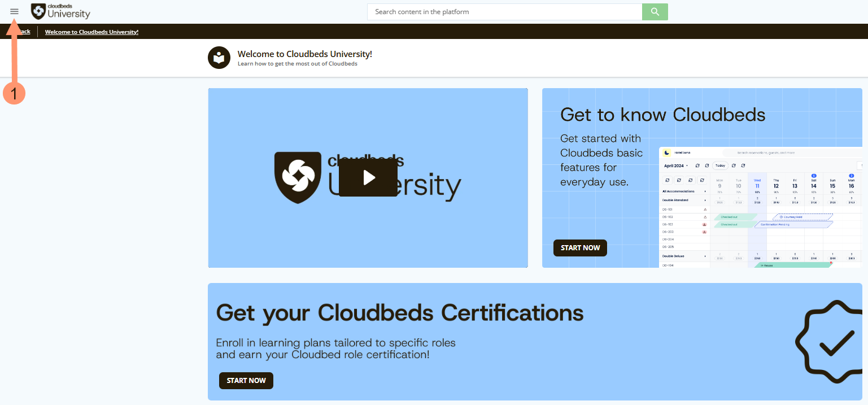Click the search content input field
The image size is (868, 405).
[x=504, y=12]
